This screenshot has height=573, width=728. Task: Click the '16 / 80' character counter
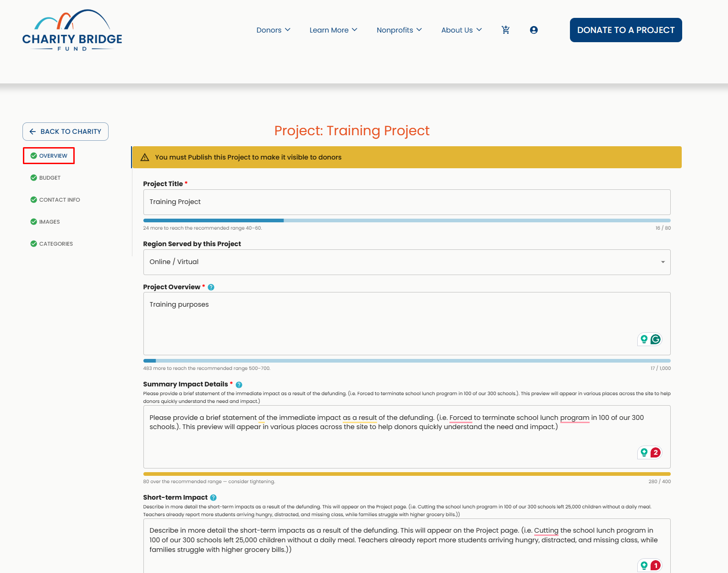[x=663, y=228]
